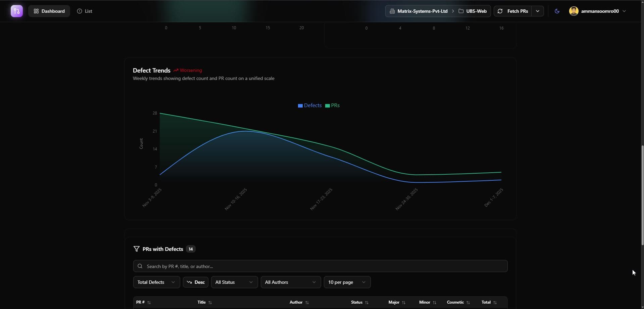
Task: Sort table by Cosmetic column
Action: point(458,302)
